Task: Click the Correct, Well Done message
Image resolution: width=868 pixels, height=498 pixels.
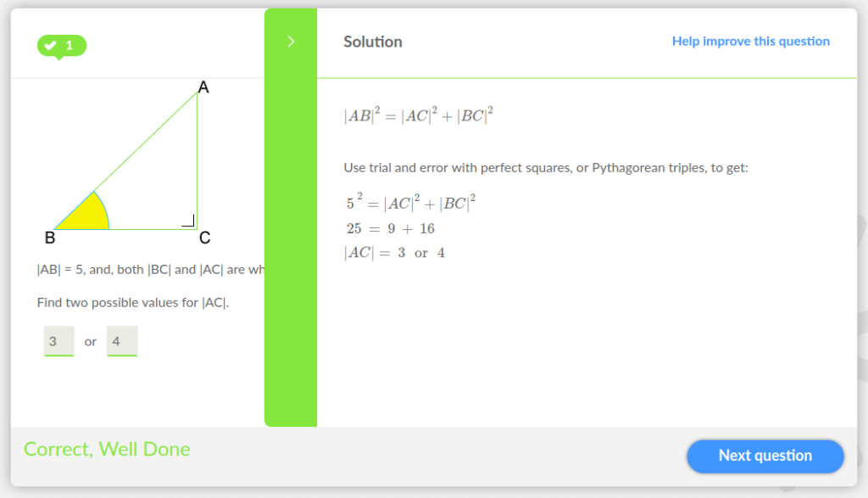Action: tap(107, 449)
